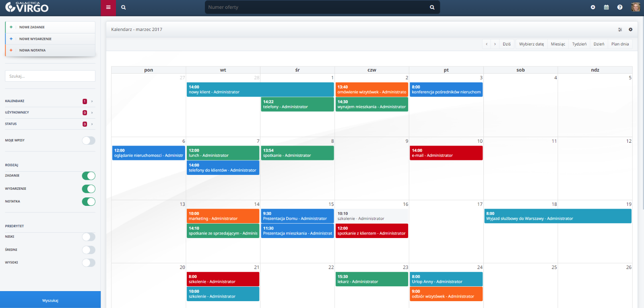
Task: Click the search icon in offer number field
Action: pos(432,7)
